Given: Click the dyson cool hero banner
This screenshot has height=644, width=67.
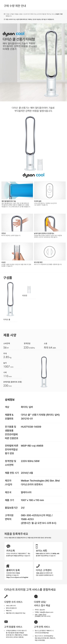Looking at the screenshot, I should tap(33, 62).
